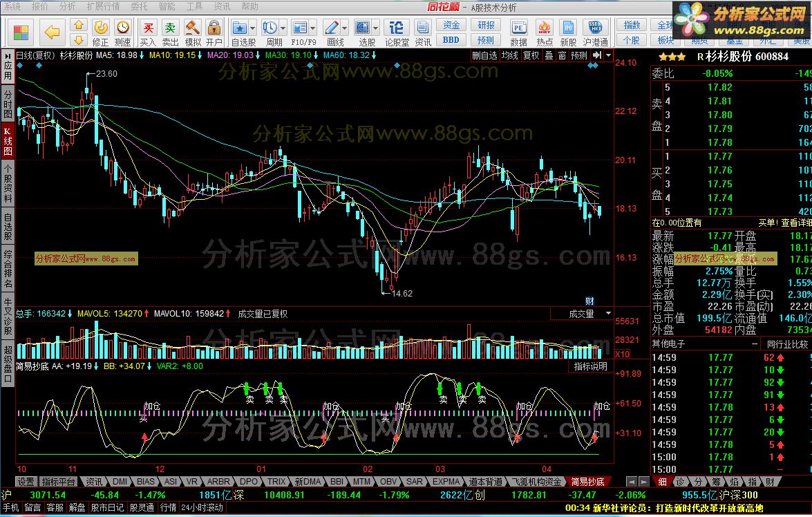The image size is (812, 517).
Task: Open the 报价 menu
Action: click(39, 6)
